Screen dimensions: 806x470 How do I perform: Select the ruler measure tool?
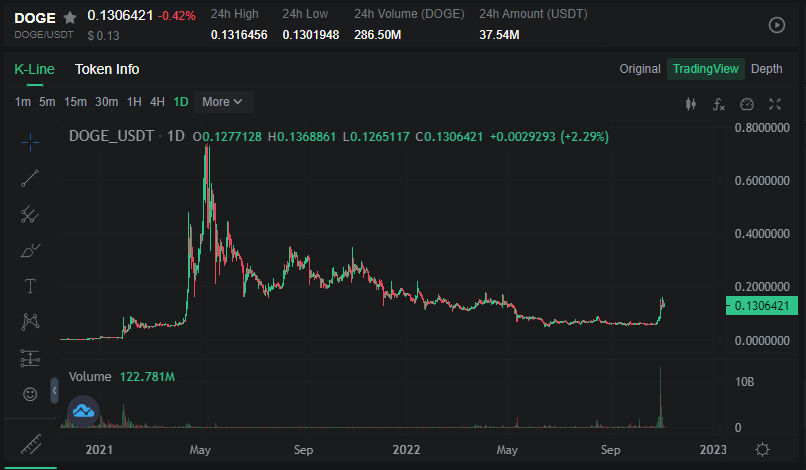point(31,444)
